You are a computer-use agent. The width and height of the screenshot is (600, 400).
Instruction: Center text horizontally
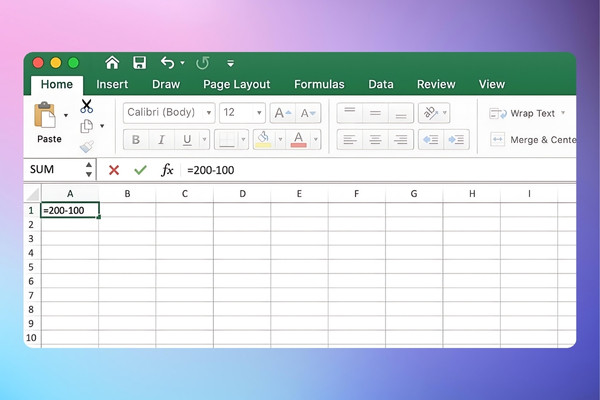pyautogui.click(x=375, y=140)
